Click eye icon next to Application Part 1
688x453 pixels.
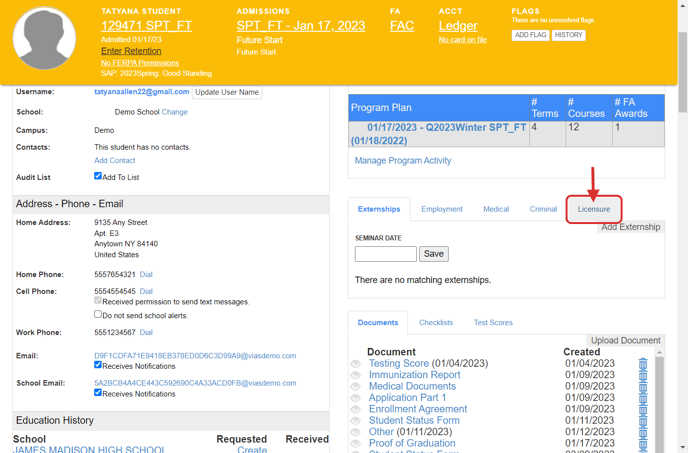point(356,398)
